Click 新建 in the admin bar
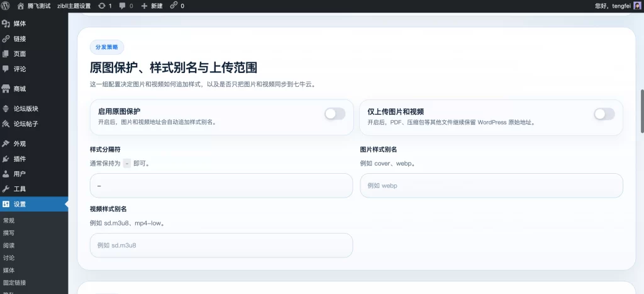Viewport: 644px width, 294px height. (157, 6)
